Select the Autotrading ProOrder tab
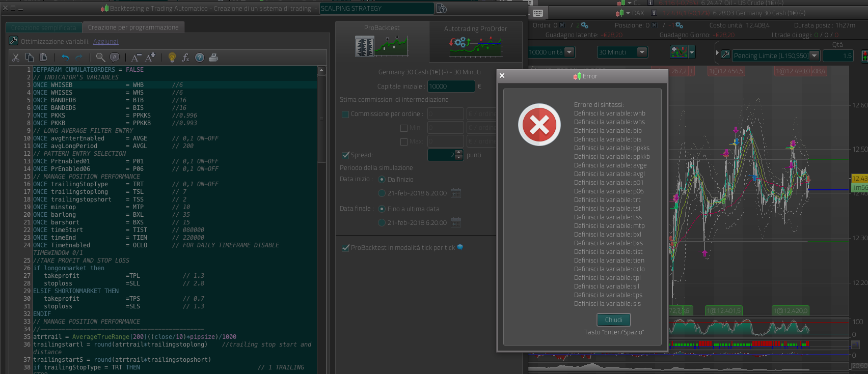Viewport: 868px width, 374px height. coord(475,42)
